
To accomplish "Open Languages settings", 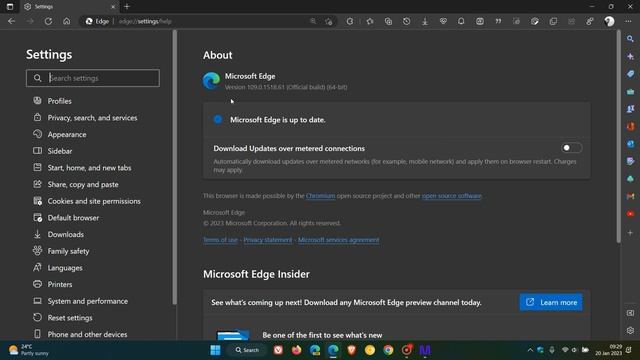I will point(65,268).
